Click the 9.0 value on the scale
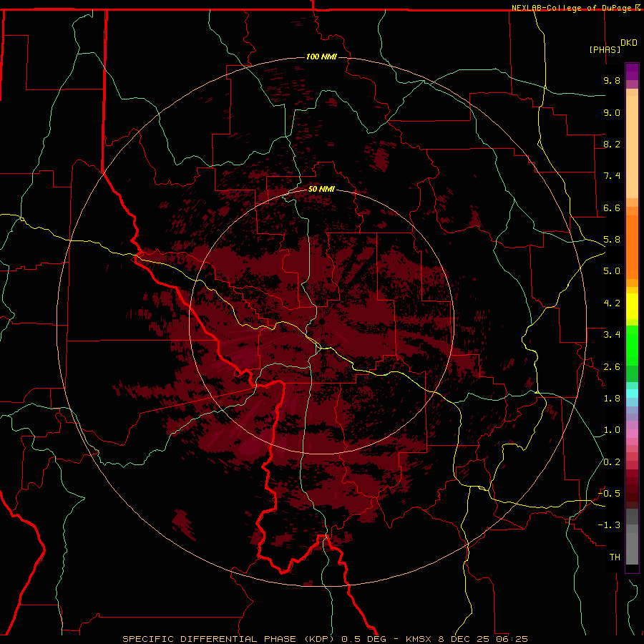This screenshot has height=644, width=644. (x=612, y=112)
